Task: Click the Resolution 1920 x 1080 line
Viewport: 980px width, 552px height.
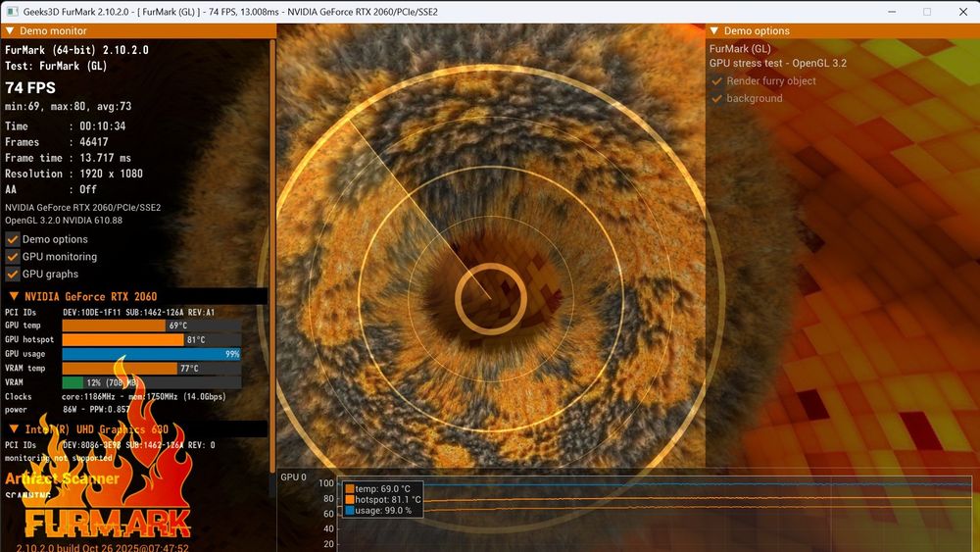Action: [73, 174]
